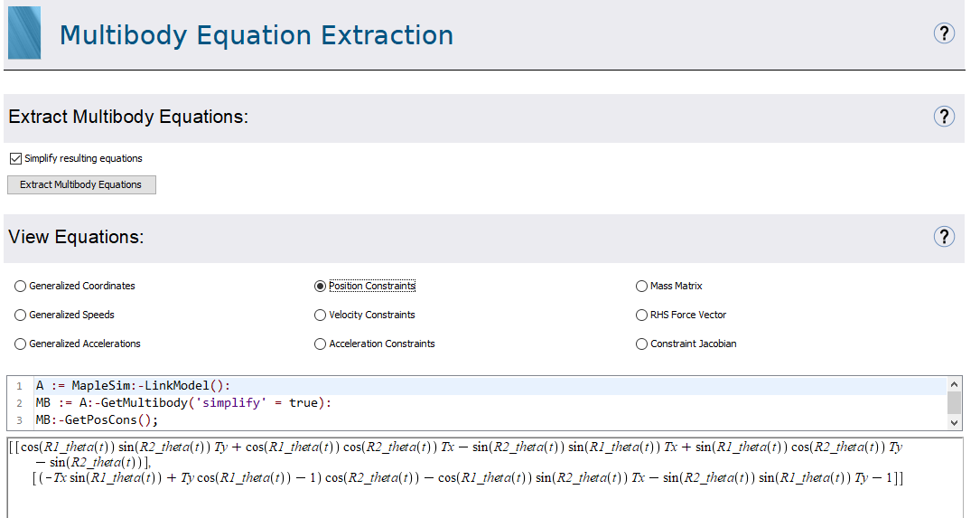Select RHS Force Vector radio button

pos(642,315)
